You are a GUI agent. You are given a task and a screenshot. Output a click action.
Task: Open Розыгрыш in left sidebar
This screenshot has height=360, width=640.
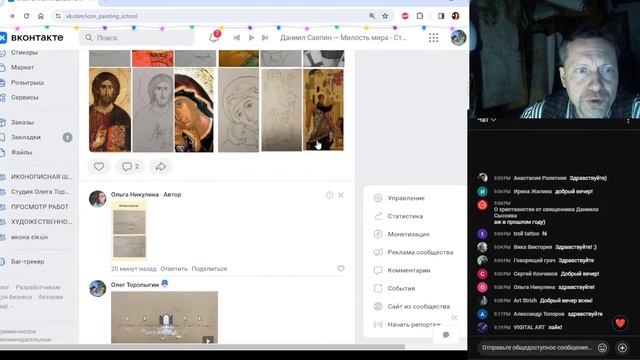tap(27, 82)
